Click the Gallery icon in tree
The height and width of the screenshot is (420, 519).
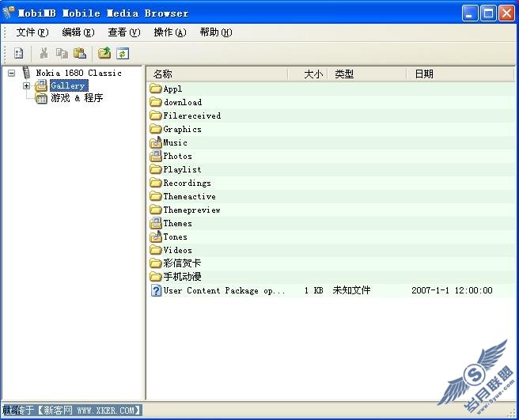point(41,85)
